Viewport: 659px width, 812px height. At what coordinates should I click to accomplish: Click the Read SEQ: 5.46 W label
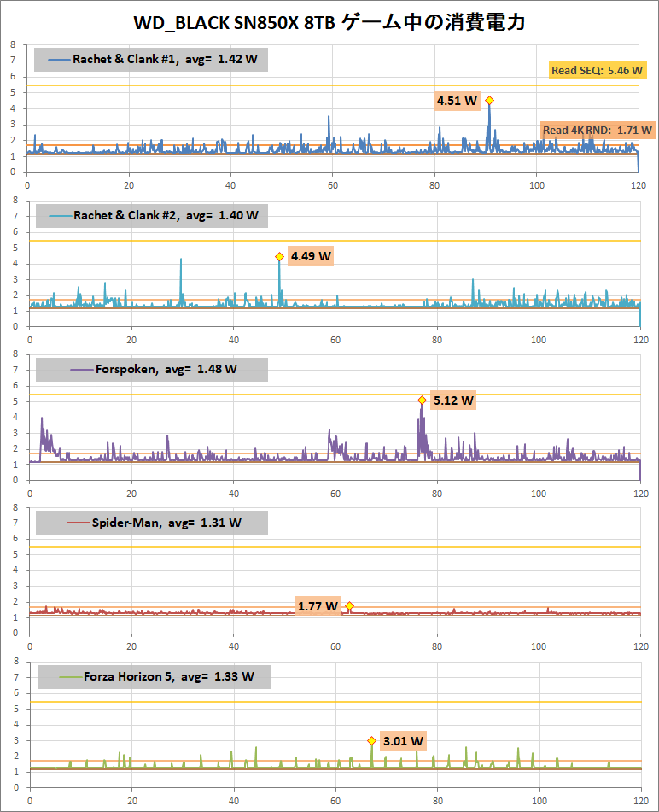point(597,70)
